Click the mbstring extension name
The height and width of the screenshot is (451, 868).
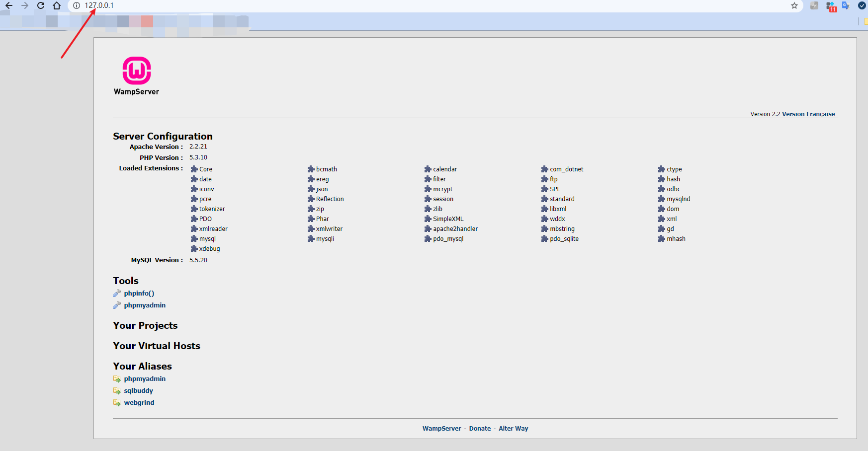click(x=562, y=229)
